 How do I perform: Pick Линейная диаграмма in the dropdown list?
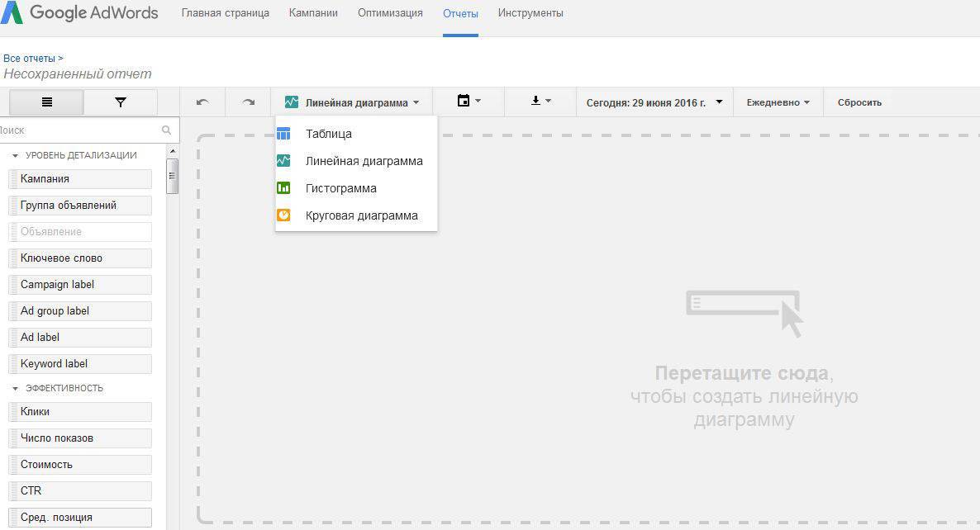(364, 161)
